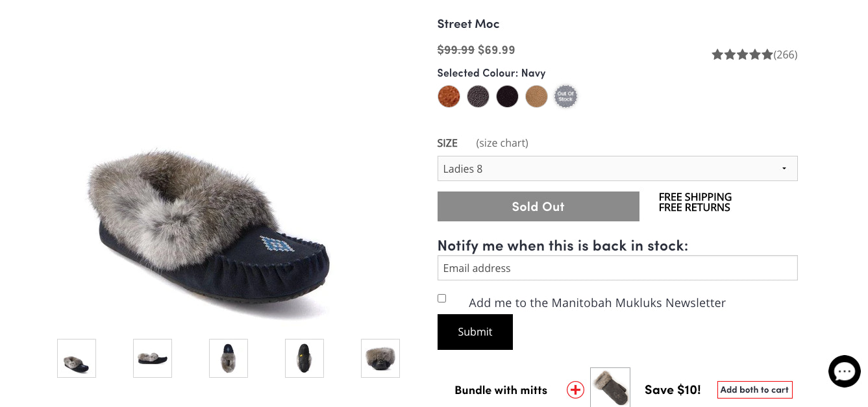Viewport: 868px width, 407px height.
Task: Open the last fur detail thumbnail
Action: pos(380,358)
